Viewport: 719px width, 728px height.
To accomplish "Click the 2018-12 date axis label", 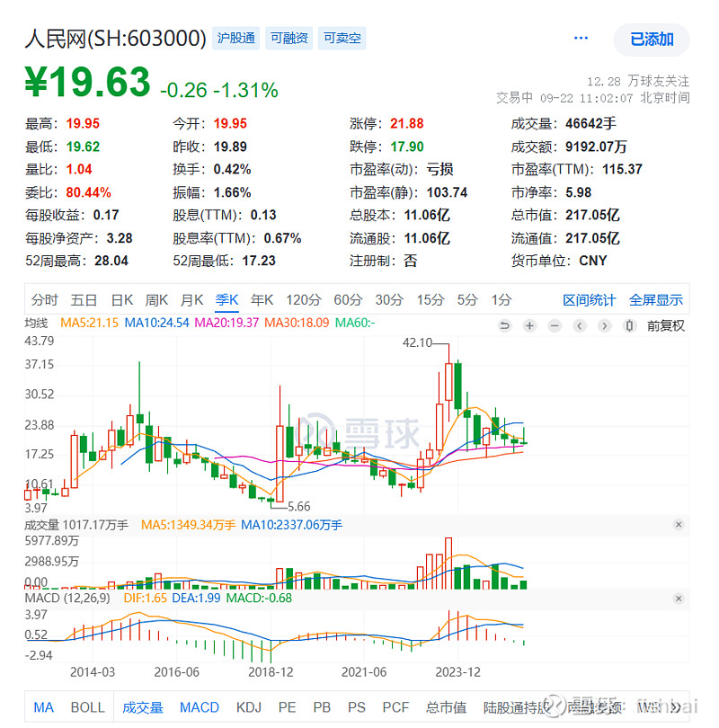I will (271, 672).
